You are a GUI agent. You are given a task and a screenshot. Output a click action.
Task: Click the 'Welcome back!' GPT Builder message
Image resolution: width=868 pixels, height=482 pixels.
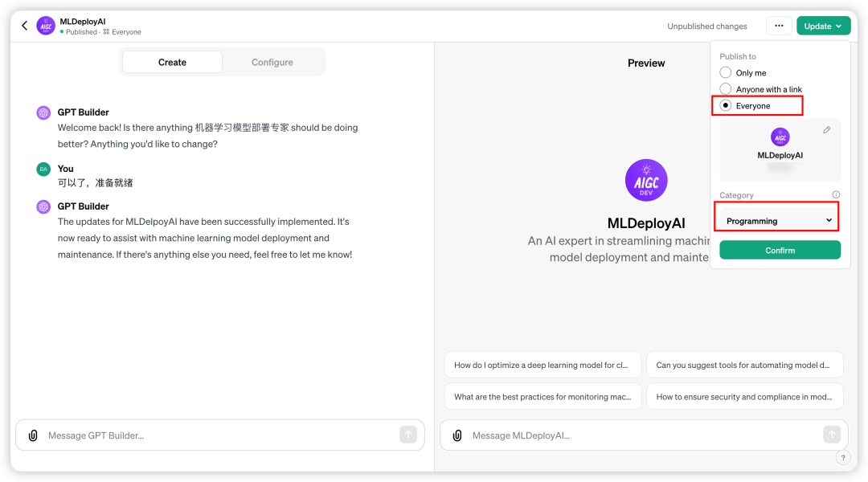click(x=207, y=136)
